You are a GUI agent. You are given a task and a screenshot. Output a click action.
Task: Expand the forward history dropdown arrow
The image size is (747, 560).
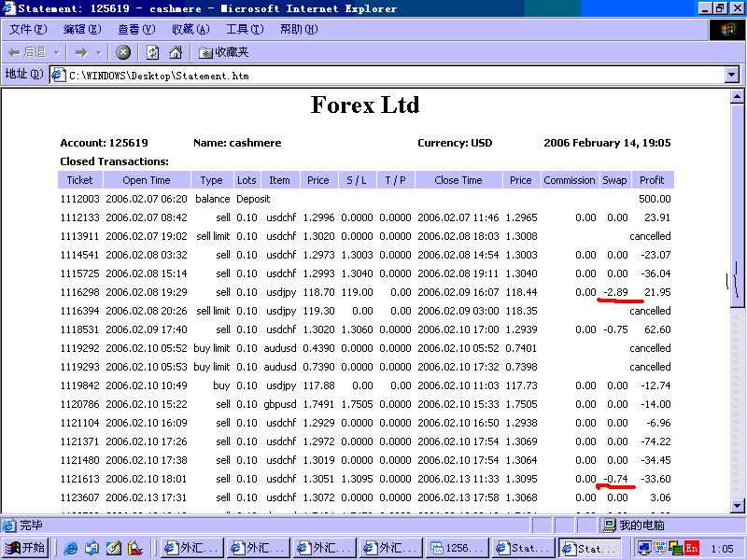click(x=99, y=52)
